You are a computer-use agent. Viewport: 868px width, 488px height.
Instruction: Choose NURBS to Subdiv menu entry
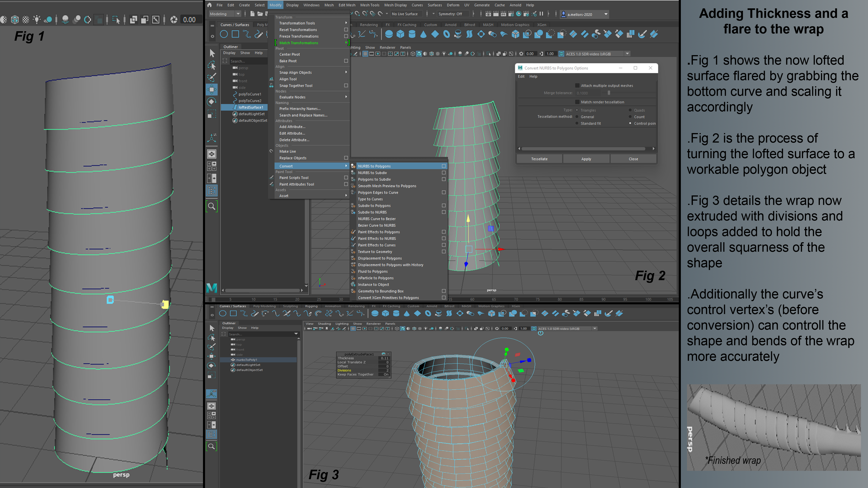point(372,173)
